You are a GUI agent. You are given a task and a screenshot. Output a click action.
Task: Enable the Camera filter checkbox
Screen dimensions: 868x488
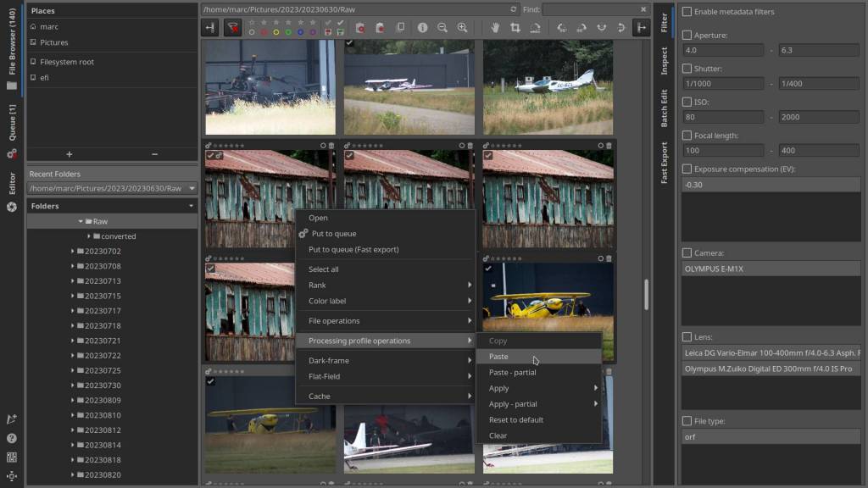tap(687, 252)
